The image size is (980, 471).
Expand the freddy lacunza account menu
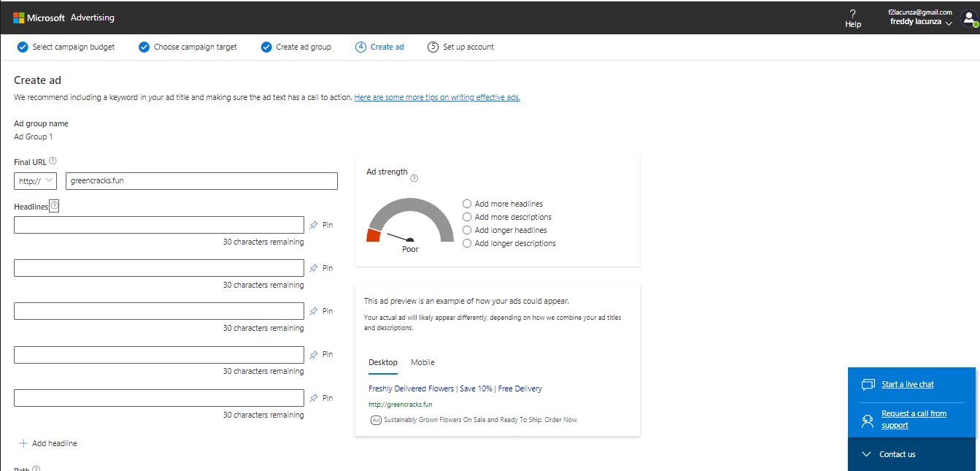(x=921, y=23)
